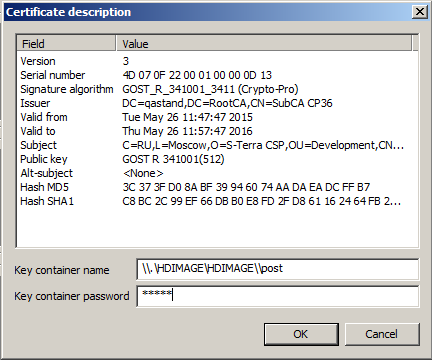Click value GOST R 341001(512)

(173, 159)
